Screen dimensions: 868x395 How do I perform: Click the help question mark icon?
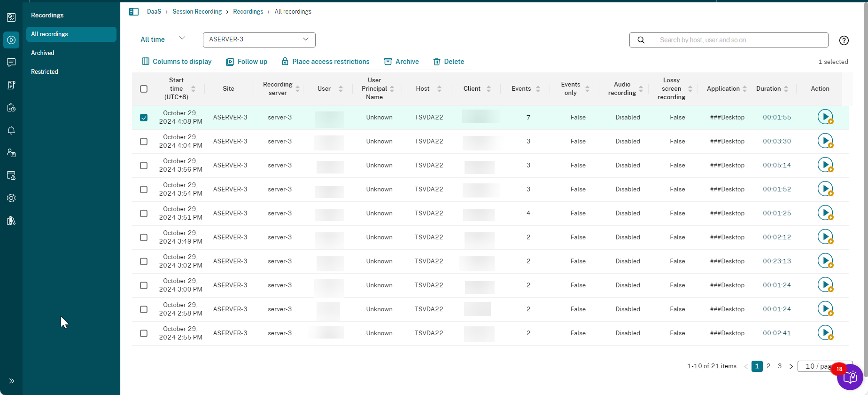[x=844, y=40]
